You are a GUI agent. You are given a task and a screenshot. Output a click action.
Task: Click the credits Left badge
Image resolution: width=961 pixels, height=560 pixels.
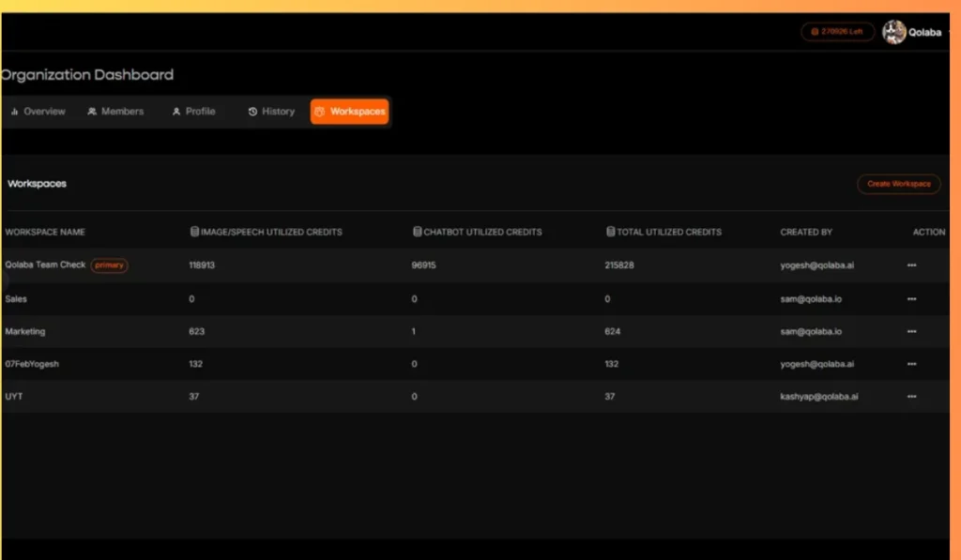837,32
